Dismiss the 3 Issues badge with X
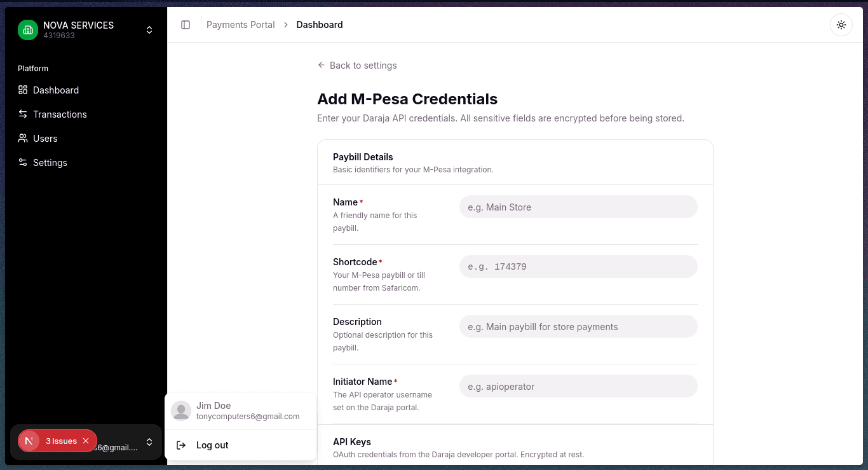868x470 pixels. 86,441
